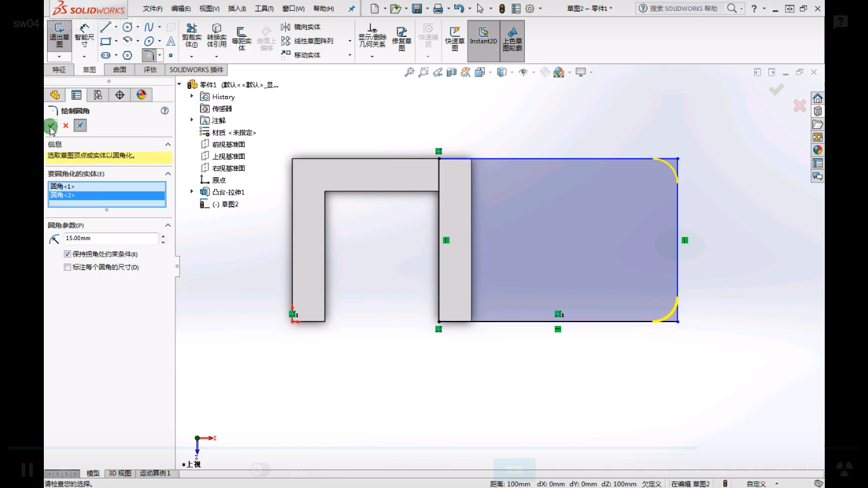Click the red X cancel button in PropertyManager
This screenshot has width=868, height=488.
pos(65,126)
